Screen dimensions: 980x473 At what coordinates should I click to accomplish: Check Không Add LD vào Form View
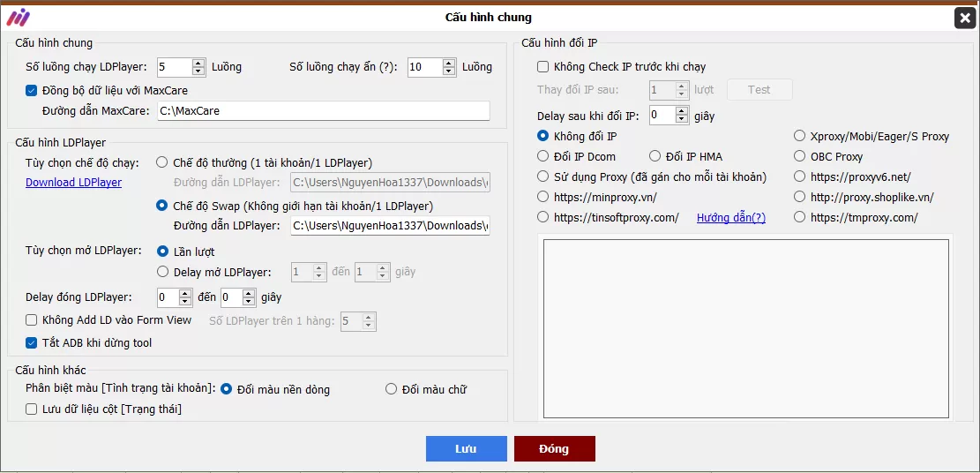coord(32,321)
